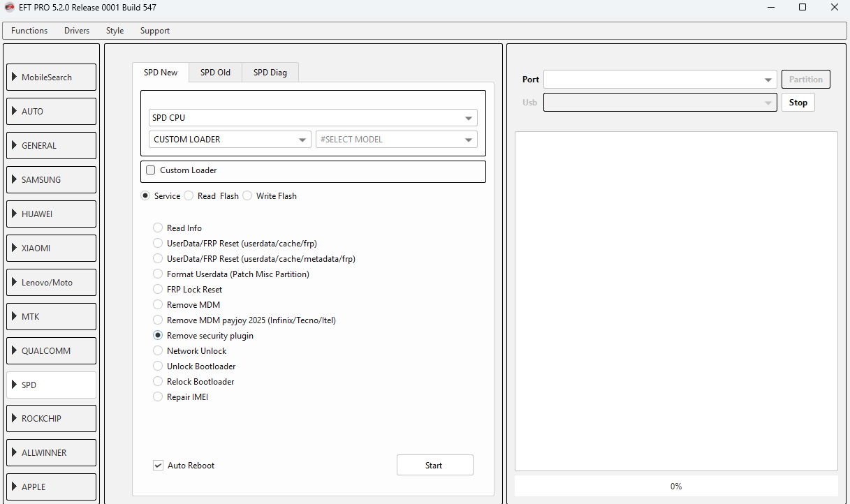This screenshot has height=504, width=850.
Task: Click the EFT PRO app logo icon
Action: 9,8
